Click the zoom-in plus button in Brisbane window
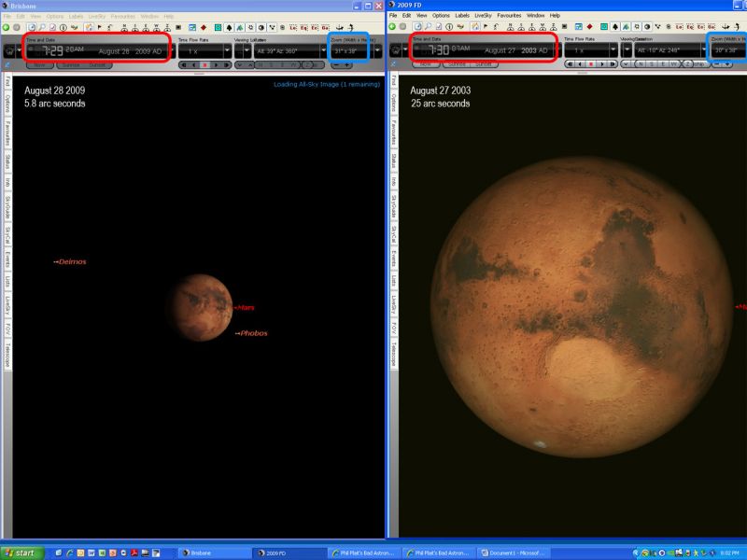Viewport: 747px width, 560px height. [x=346, y=65]
